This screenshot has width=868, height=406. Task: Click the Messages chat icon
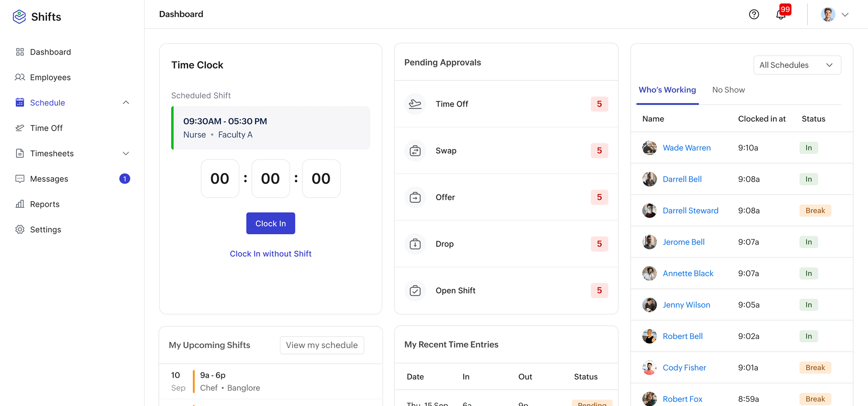point(20,178)
